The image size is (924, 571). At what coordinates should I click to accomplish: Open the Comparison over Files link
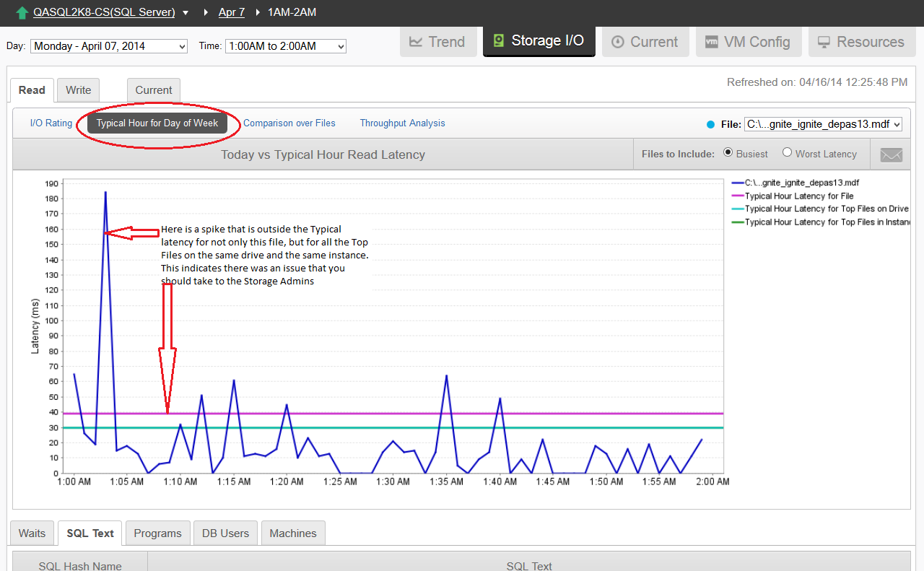(x=289, y=123)
